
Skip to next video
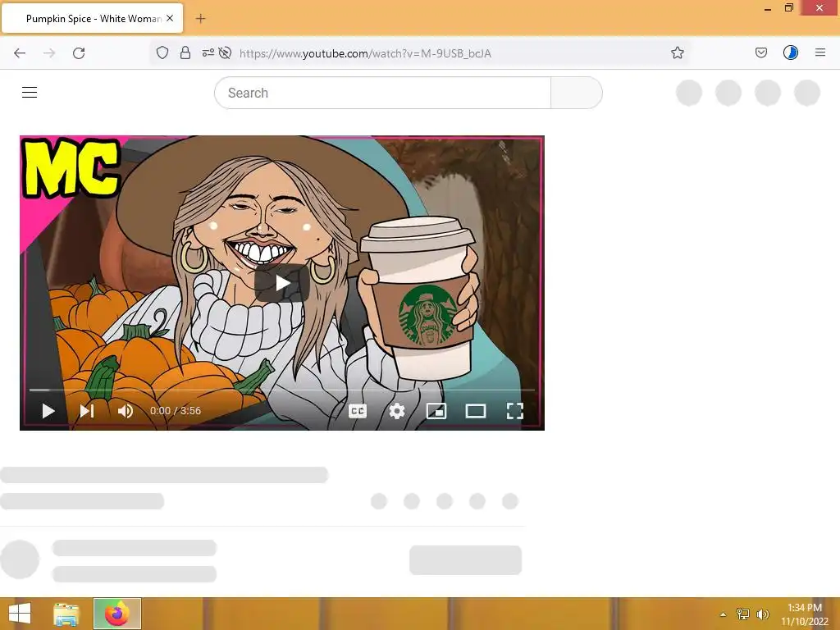point(87,411)
